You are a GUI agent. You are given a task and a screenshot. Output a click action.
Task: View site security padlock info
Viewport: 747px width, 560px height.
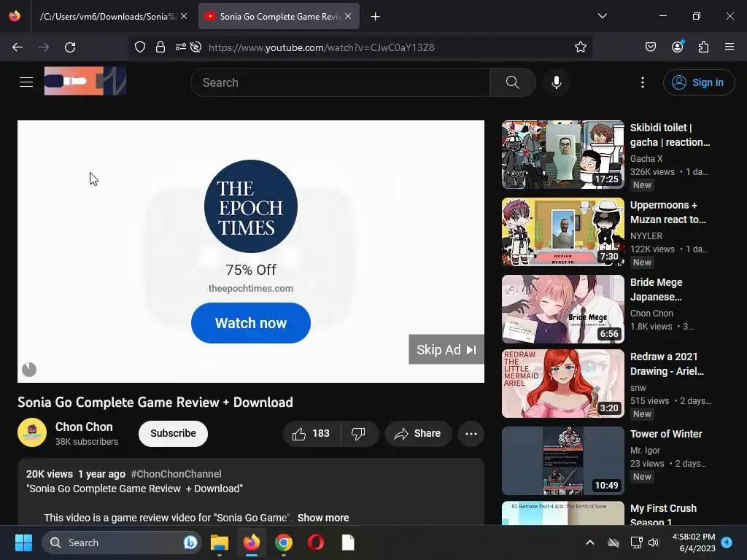click(160, 47)
